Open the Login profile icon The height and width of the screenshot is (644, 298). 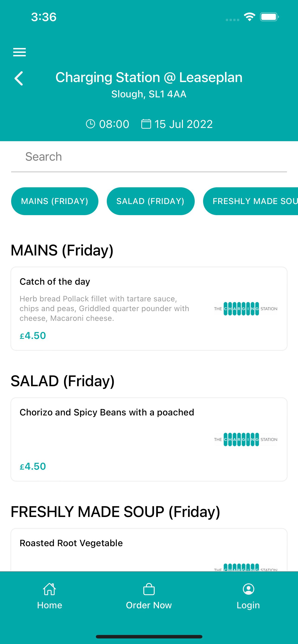[x=249, y=589]
